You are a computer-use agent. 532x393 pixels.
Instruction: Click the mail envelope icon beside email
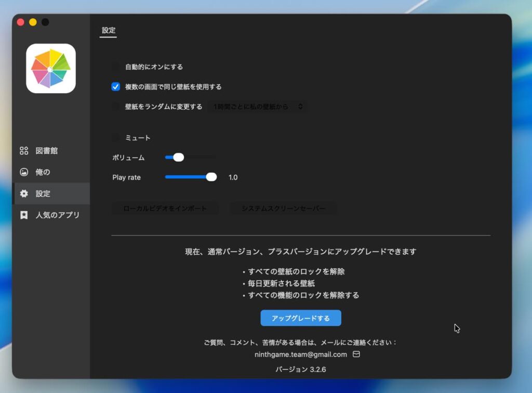coord(356,354)
